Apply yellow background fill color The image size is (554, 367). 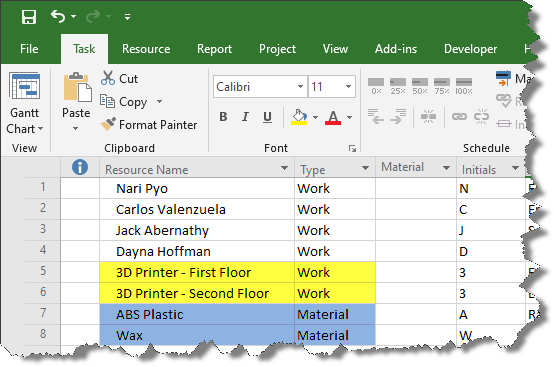pos(299,117)
